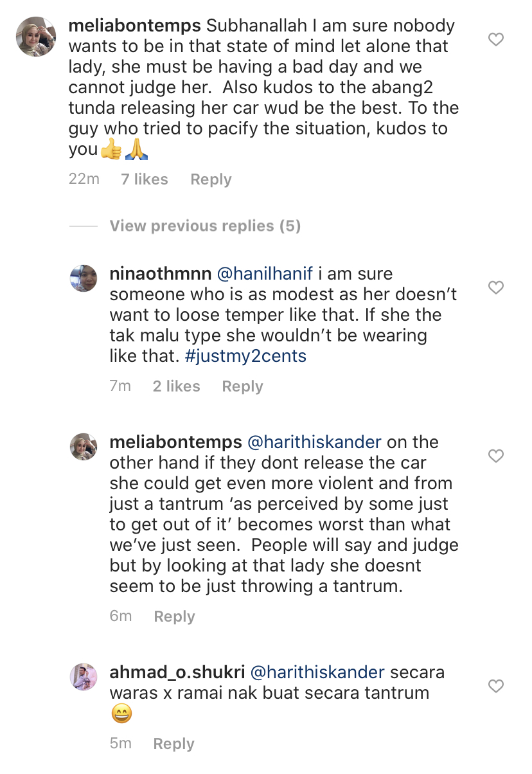
Task: Open ahmad_o.shukri username link
Action: tap(177, 672)
